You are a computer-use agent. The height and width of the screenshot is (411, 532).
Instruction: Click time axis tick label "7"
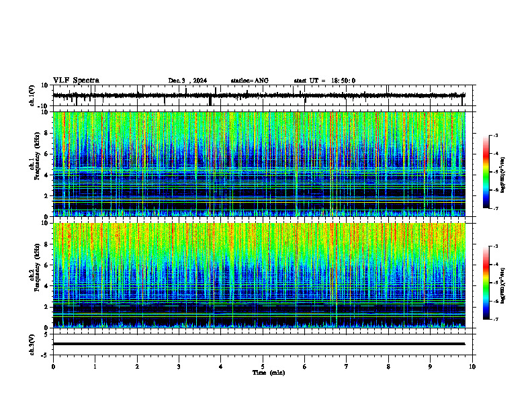pyautogui.click(x=347, y=367)
